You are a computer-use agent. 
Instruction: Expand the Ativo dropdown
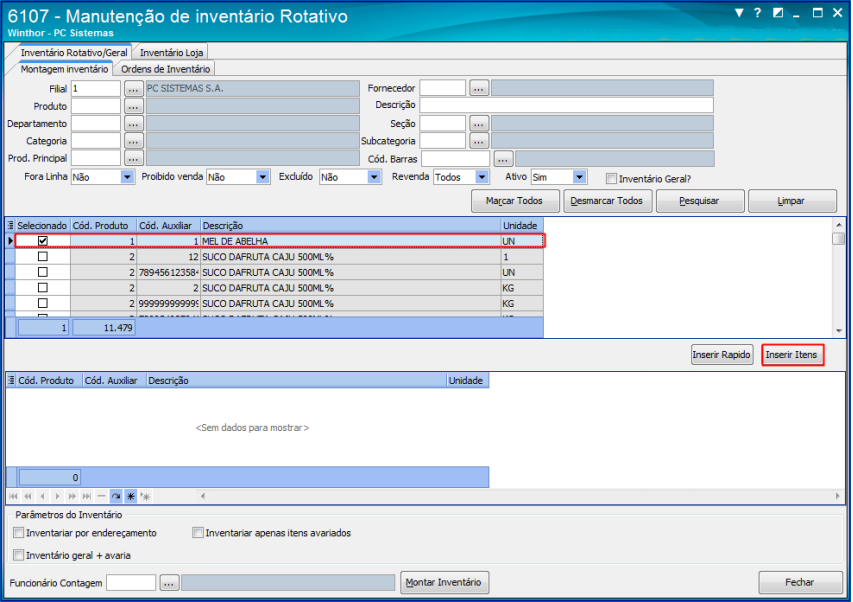580,177
